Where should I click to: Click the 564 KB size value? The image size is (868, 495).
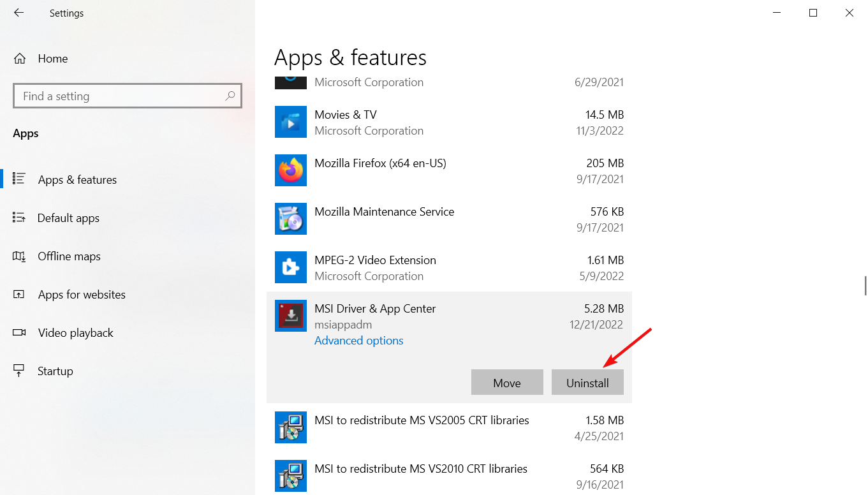click(607, 469)
